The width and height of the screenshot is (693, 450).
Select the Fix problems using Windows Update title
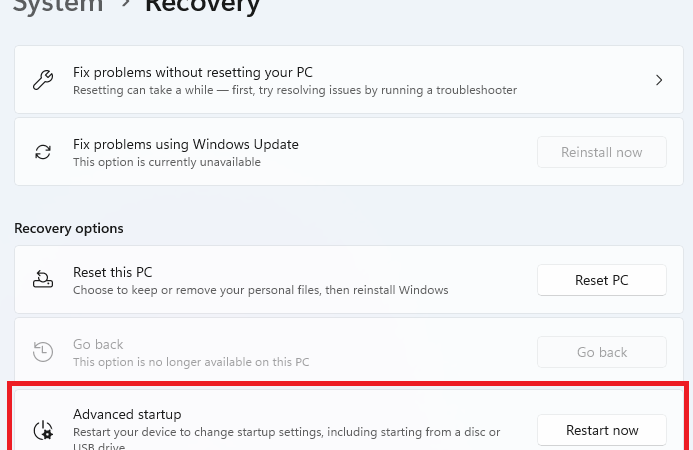coord(186,144)
